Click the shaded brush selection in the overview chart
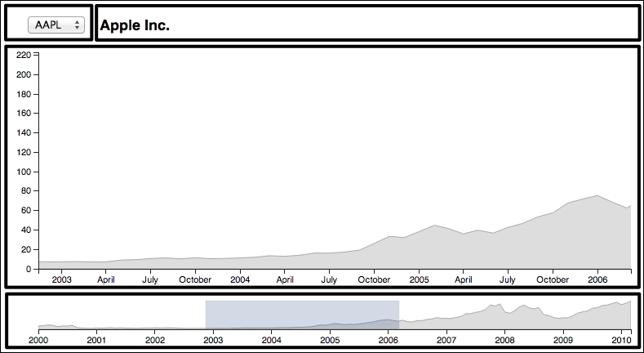 302,315
